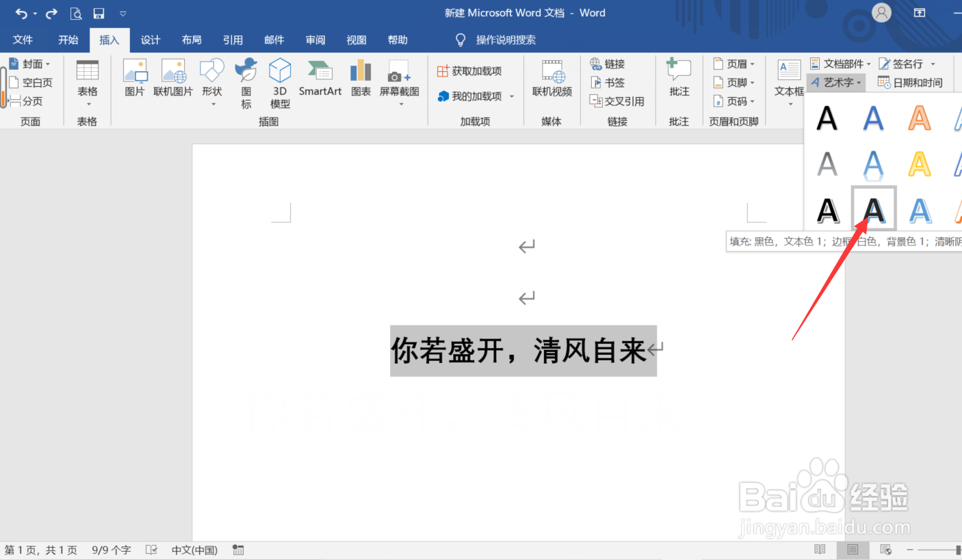This screenshot has width=962, height=560.
Task: Choose the blue reflection WordArt style
Action: (x=873, y=164)
